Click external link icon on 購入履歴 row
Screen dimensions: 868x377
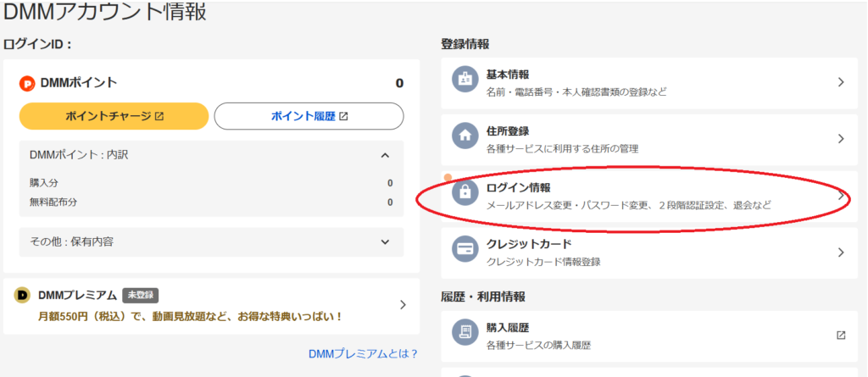pyautogui.click(x=840, y=335)
